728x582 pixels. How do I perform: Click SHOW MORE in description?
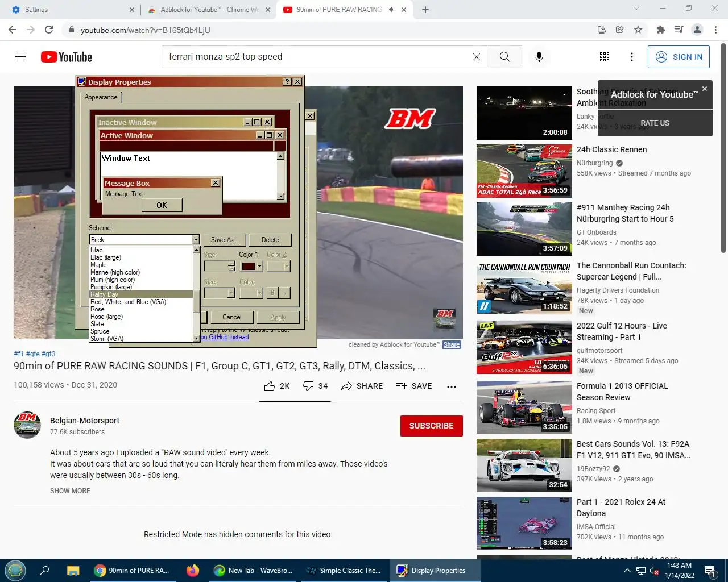tap(70, 491)
